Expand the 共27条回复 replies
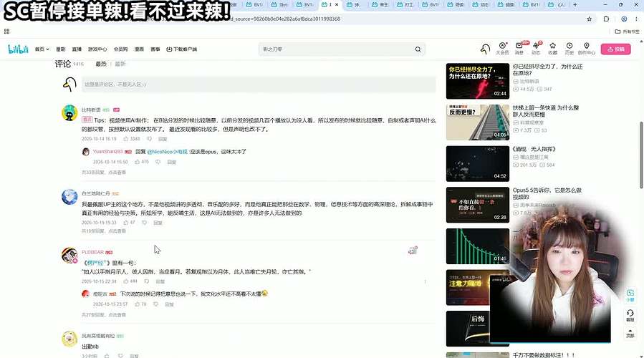 click(x=103, y=315)
